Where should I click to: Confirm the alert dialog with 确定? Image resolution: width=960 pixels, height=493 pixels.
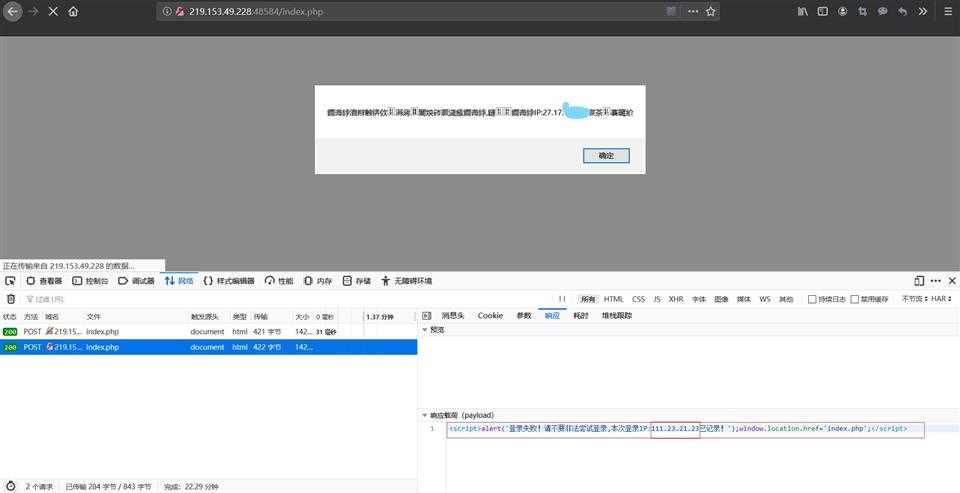(x=606, y=156)
